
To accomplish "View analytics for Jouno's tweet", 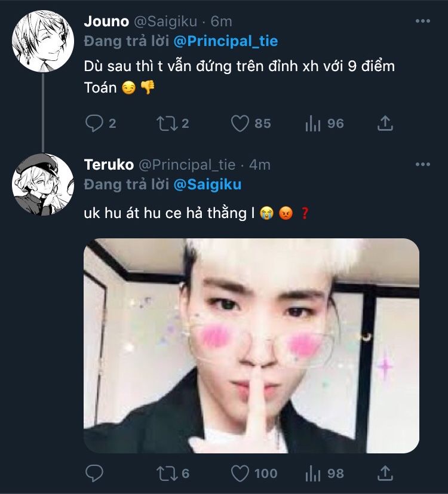I will [312, 124].
